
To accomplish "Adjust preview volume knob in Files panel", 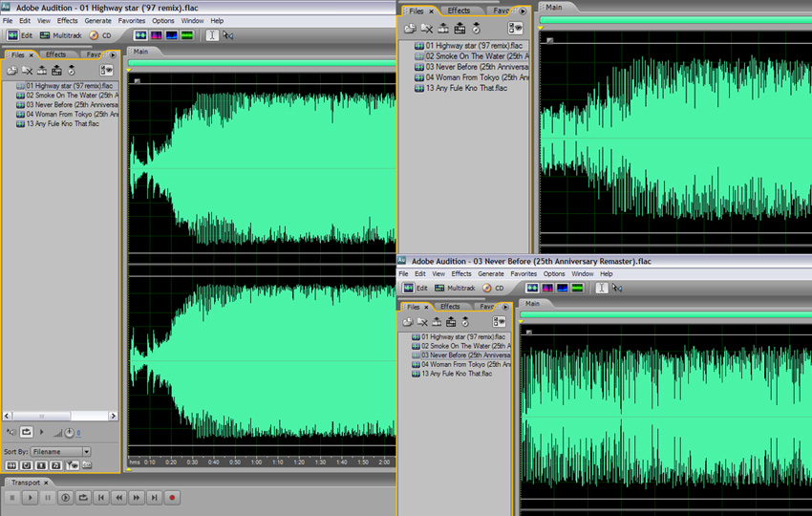I will (70, 432).
